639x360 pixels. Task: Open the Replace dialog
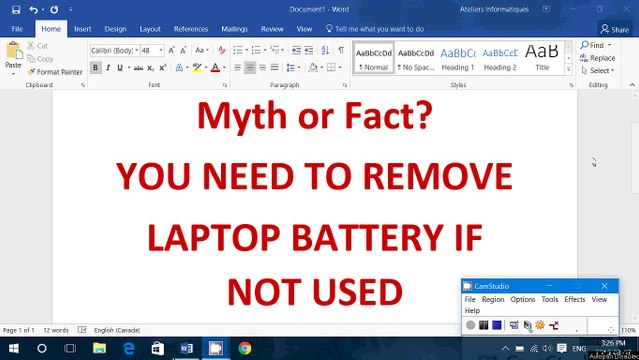click(597, 58)
